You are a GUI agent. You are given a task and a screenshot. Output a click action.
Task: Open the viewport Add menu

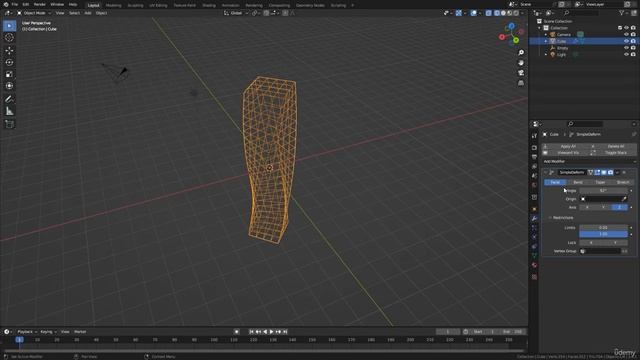tap(87, 13)
